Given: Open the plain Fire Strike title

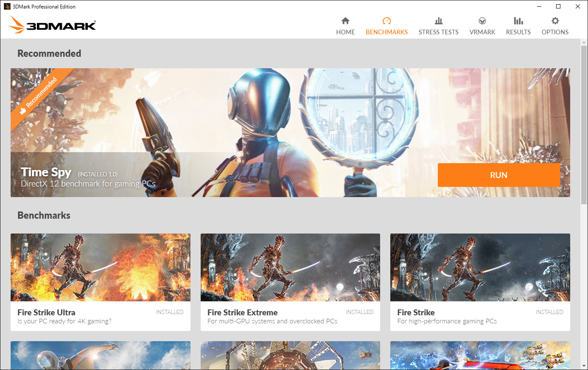Looking at the screenshot, I should (x=416, y=312).
